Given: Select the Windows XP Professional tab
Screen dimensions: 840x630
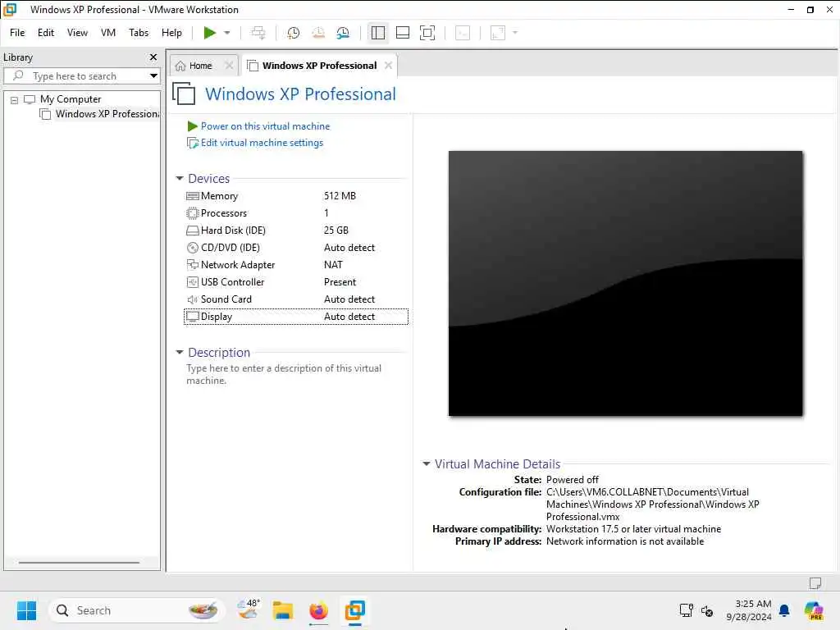Looking at the screenshot, I should pos(319,66).
